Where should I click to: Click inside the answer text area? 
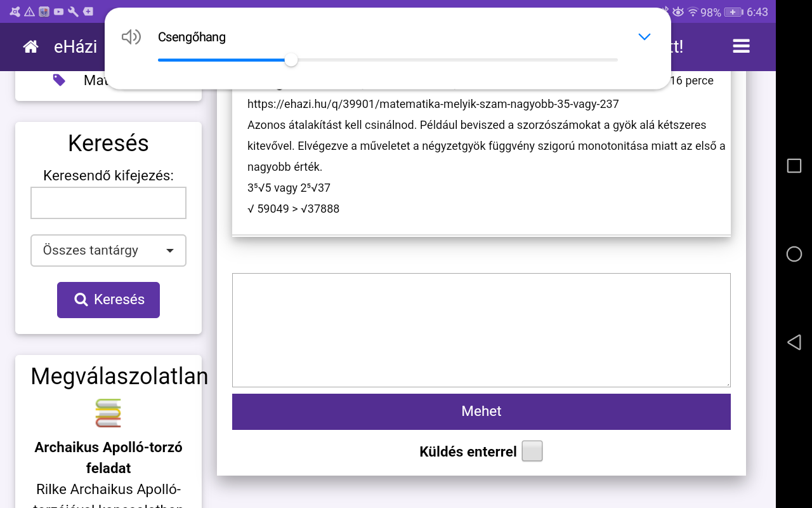pos(481,330)
